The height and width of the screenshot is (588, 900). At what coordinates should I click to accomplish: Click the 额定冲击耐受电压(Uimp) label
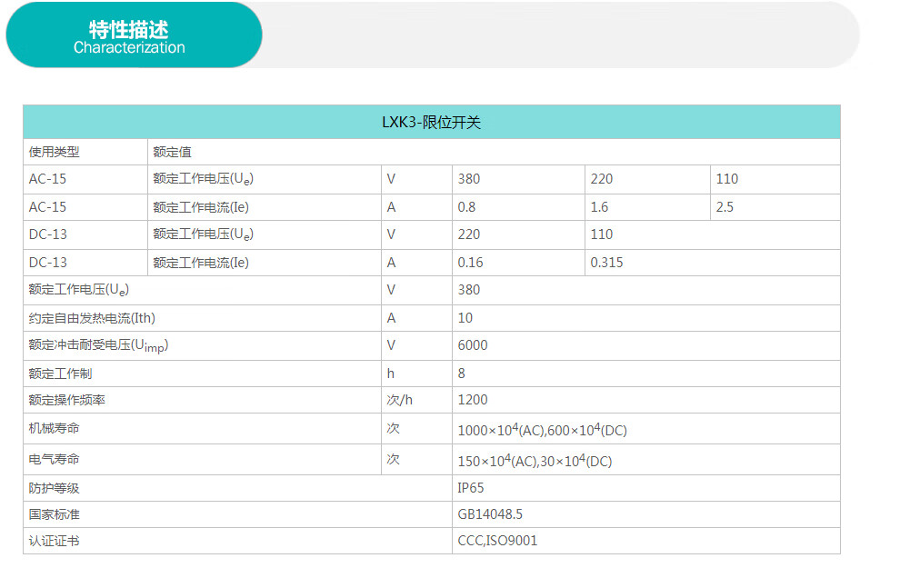[98, 345]
